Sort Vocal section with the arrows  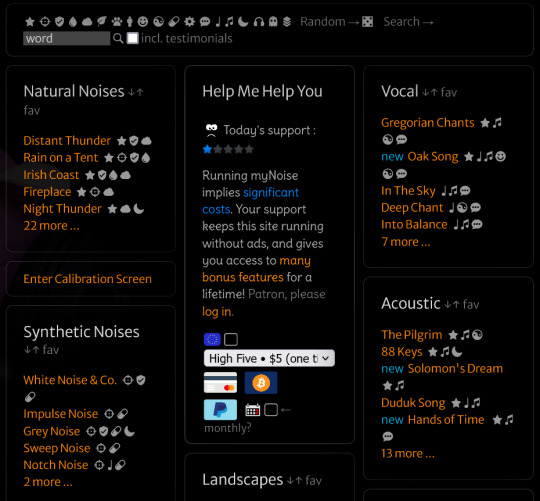click(430, 92)
